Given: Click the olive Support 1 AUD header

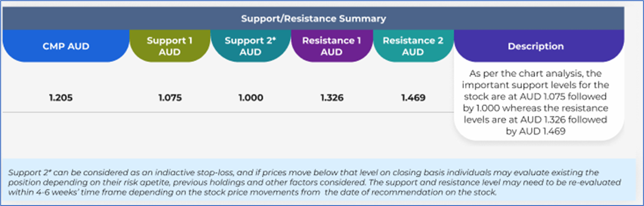Looking at the screenshot, I should tap(169, 46).
